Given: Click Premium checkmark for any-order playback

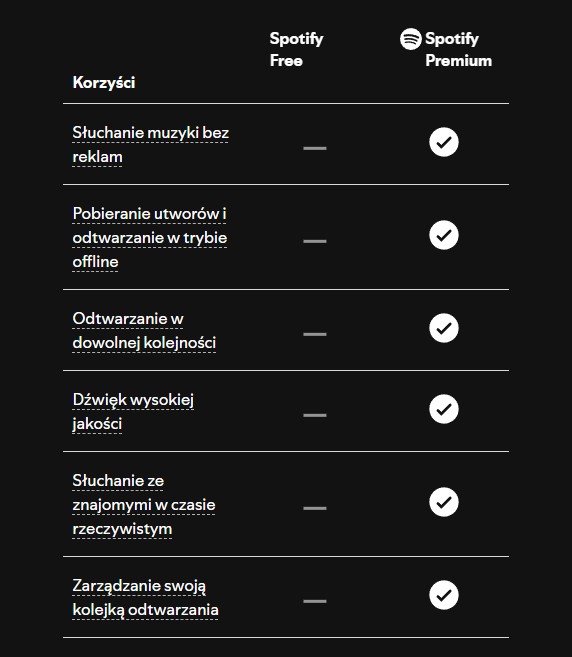Looking at the screenshot, I should [443, 328].
